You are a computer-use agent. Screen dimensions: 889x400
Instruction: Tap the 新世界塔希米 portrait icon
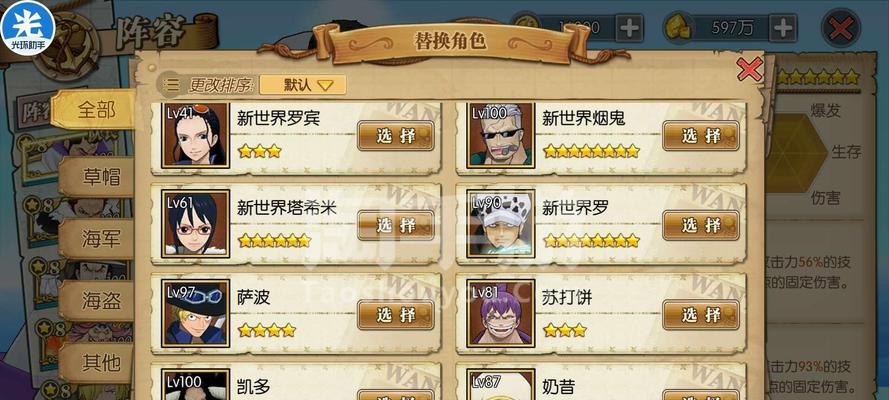pyautogui.click(x=195, y=224)
